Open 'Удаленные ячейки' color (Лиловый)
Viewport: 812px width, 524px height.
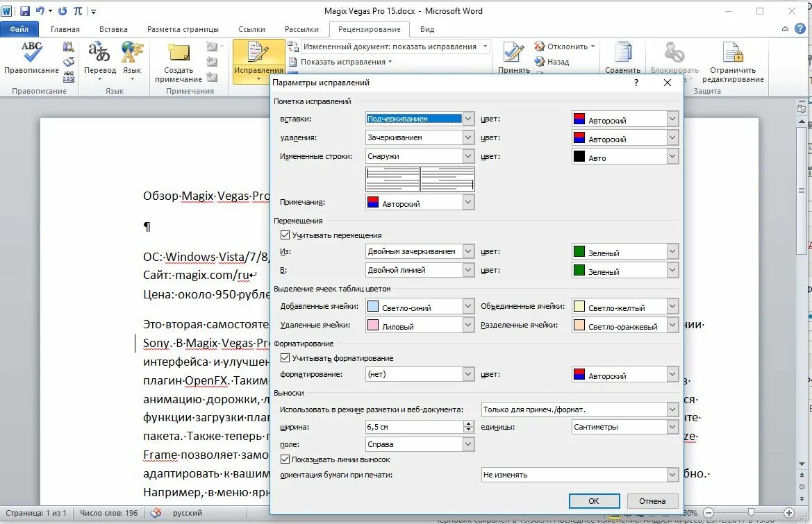[x=420, y=325]
